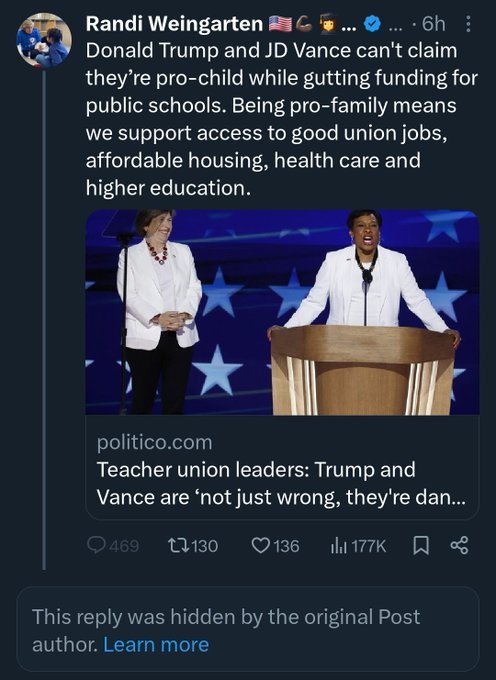Click the truncated username ellipsis

pos(395,27)
